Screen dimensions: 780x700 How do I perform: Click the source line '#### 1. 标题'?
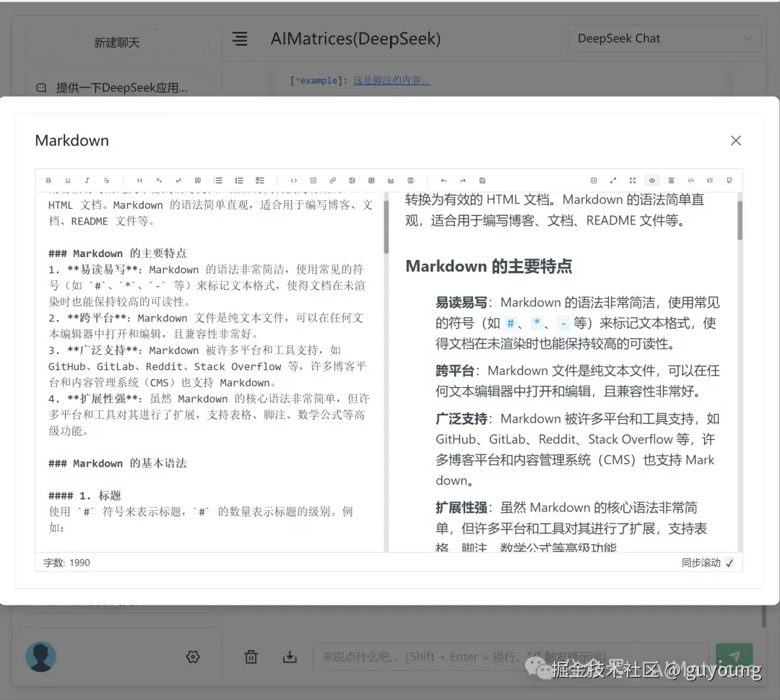coord(84,496)
